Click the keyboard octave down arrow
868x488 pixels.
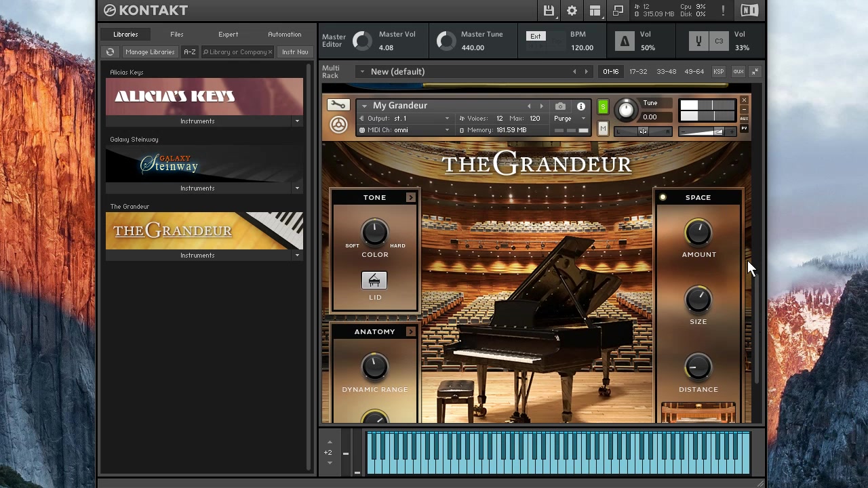pos(330,463)
